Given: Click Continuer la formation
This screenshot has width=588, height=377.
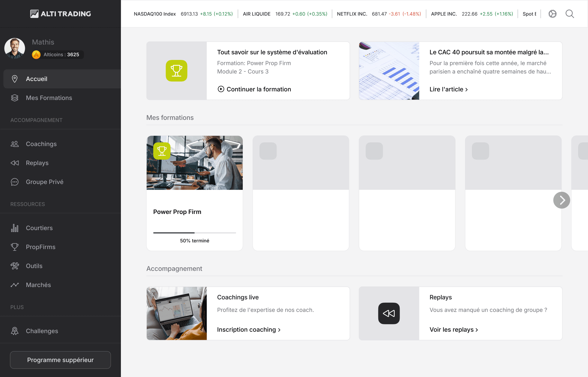Looking at the screenshot, I should pos(254,89).
